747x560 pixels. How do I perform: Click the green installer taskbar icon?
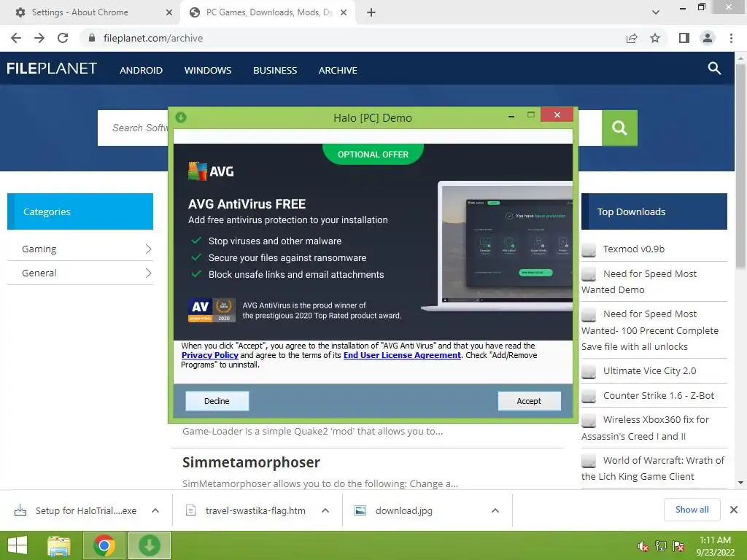[x=149, y=545]
